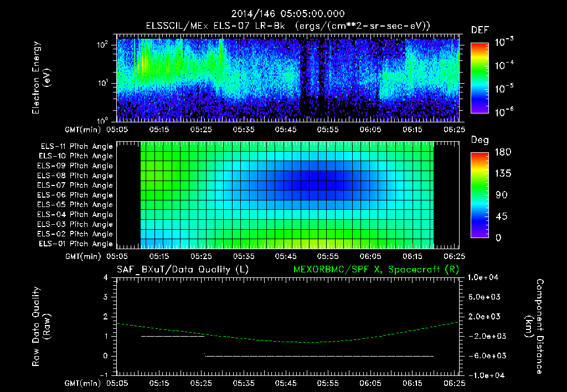
Task: Click the 05:45 label under the pitch angle panel
Action: click(x=286, y=256)
